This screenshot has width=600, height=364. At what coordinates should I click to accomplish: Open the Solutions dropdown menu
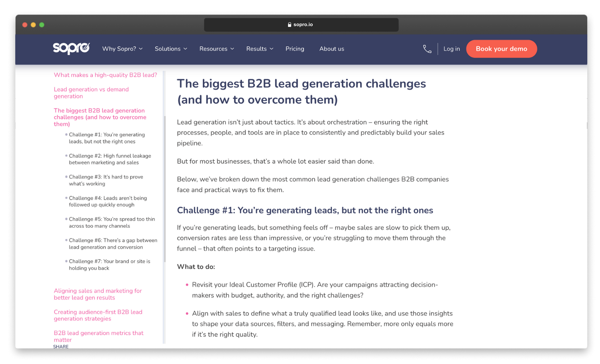[170, 49]
